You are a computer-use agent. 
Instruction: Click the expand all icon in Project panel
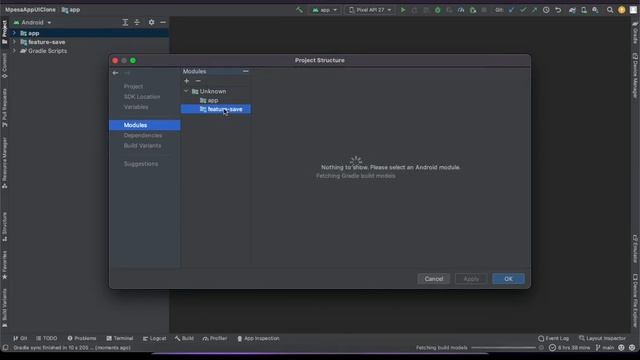point(125,22)
